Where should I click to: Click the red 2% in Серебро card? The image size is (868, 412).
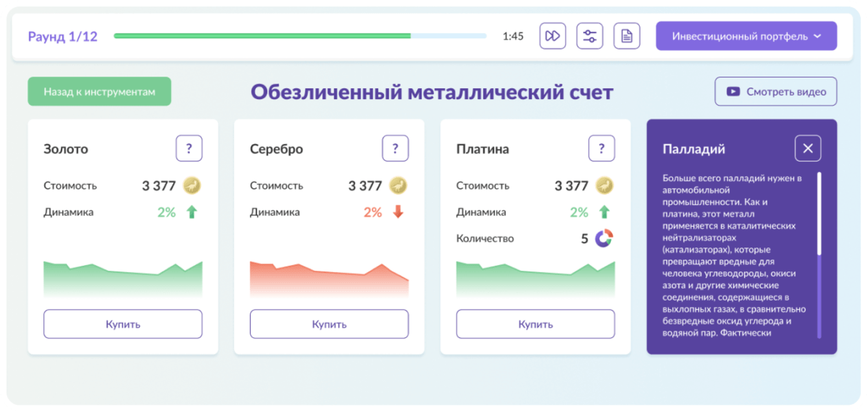(372, 212)
